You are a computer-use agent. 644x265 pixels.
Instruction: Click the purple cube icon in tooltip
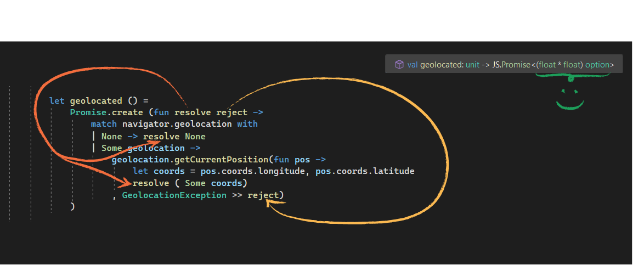click(x=399, y=65)
